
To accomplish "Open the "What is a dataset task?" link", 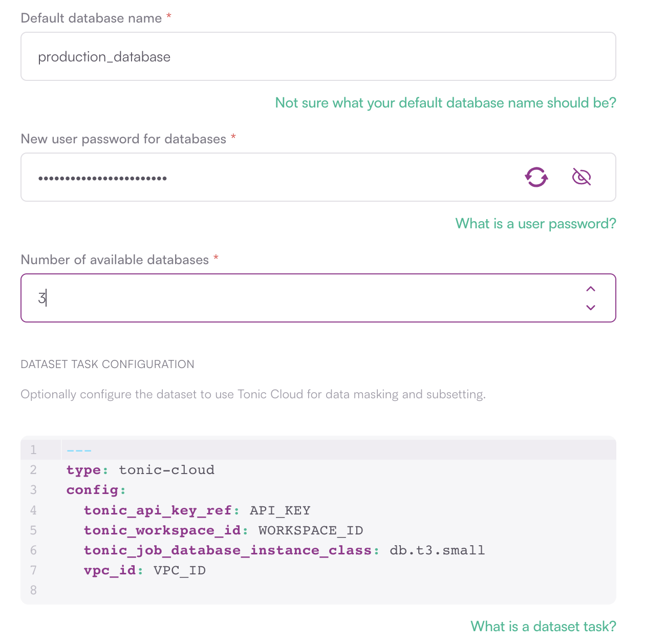I will pos(543,626).
